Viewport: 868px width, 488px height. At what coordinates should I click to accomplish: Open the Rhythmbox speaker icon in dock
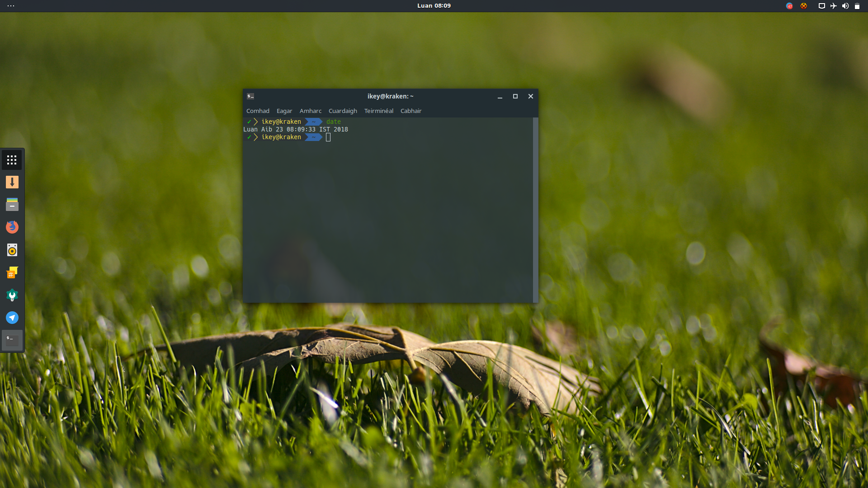[x=12, y=250]
